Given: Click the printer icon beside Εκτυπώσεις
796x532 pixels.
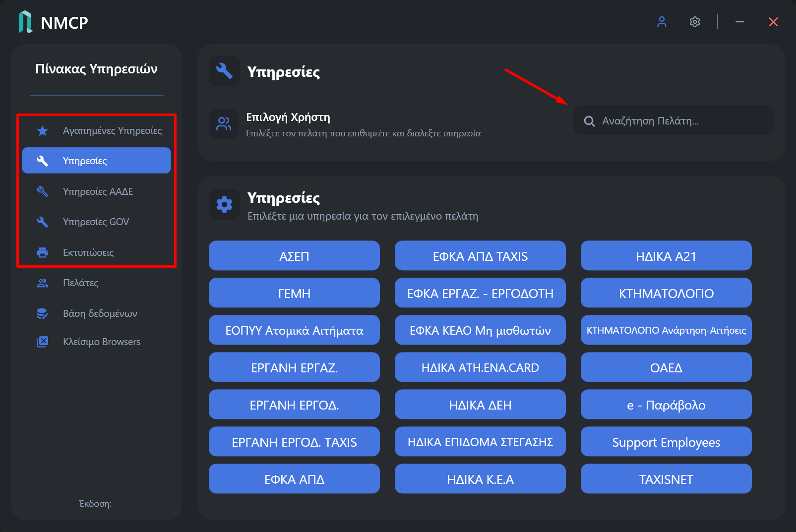Looking at the screenshot, I should [x=43, y=252].
